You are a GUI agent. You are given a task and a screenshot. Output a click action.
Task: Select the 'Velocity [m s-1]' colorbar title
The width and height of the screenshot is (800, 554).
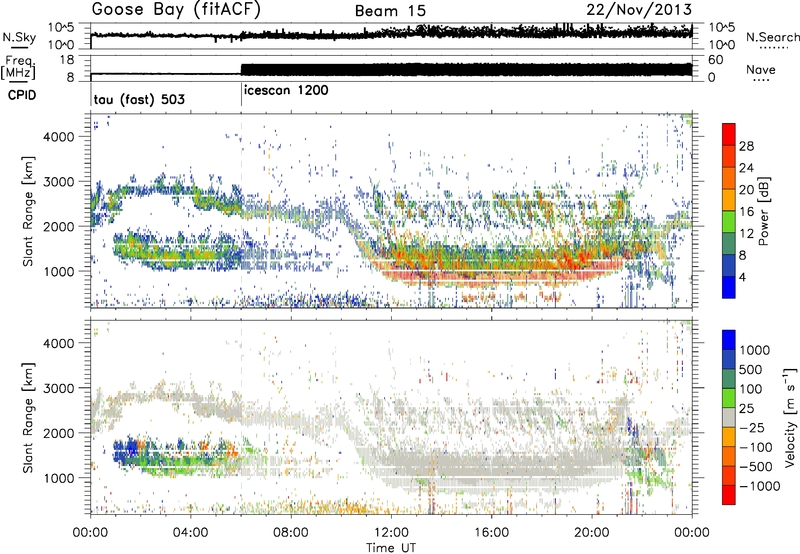pyautogui.click(x=790, y=416)
